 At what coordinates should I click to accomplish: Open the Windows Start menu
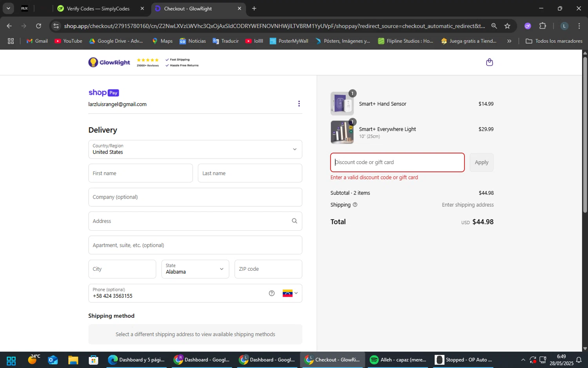pos(11,360)
